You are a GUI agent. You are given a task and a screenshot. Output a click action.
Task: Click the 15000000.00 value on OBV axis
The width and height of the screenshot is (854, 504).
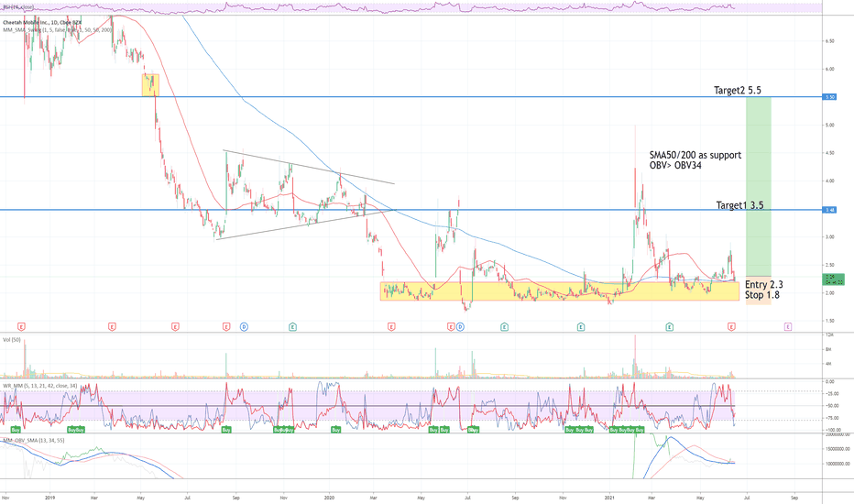click(x=838, y=449)
